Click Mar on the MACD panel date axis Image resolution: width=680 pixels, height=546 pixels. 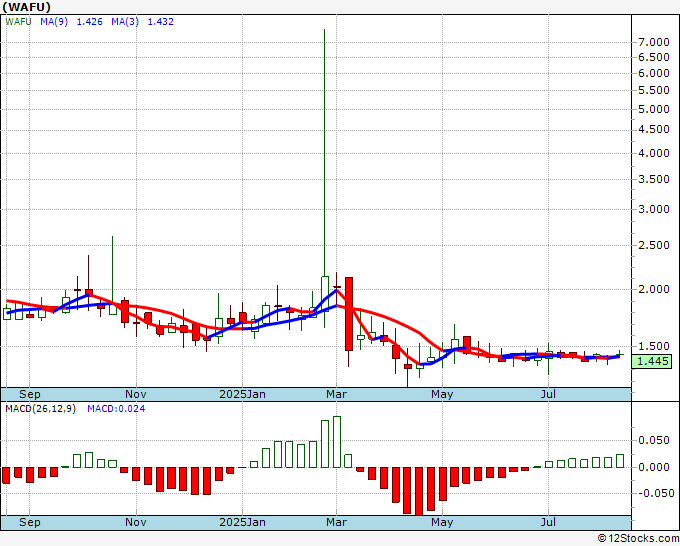click(337, 522)
